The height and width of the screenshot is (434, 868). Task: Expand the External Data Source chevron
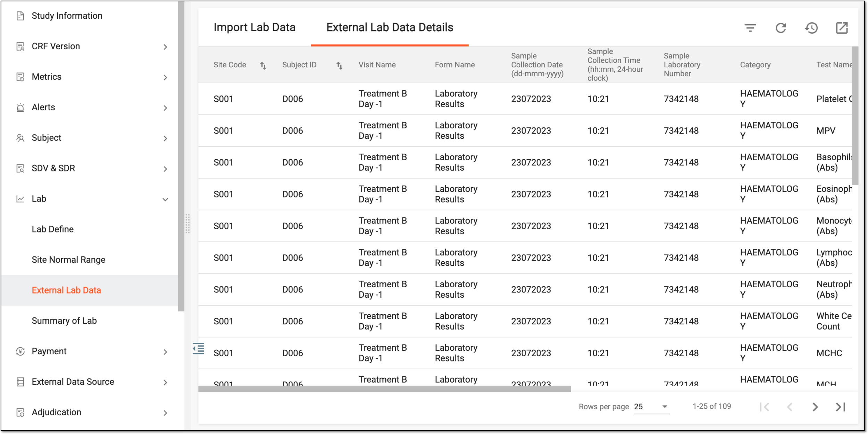point(165,383)
